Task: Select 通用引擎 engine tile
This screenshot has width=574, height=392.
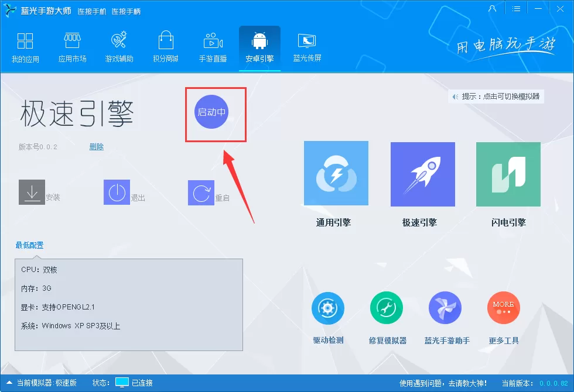Action: pyautogui.click(x=336, y=173)
